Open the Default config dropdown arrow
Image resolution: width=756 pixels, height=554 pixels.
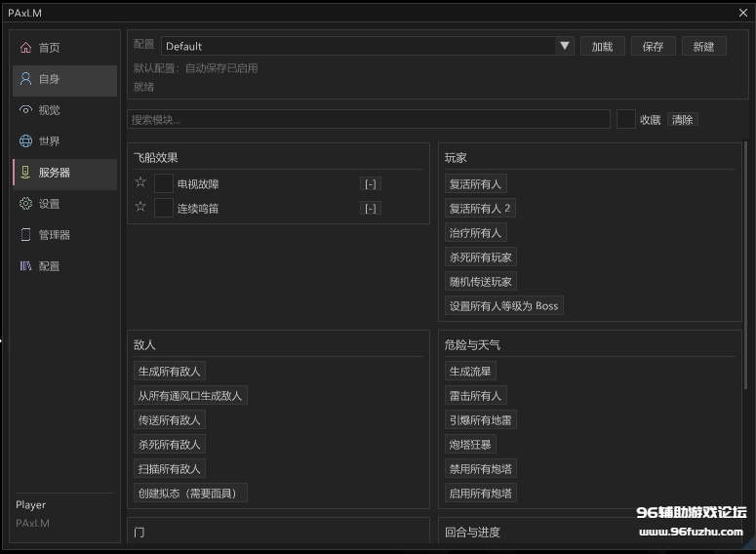565,46
